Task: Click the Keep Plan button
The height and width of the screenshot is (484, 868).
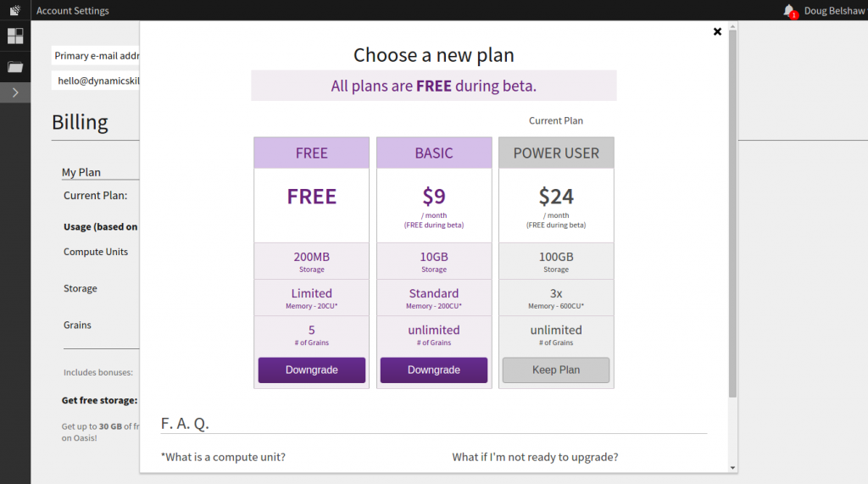Action: [555, 370]
